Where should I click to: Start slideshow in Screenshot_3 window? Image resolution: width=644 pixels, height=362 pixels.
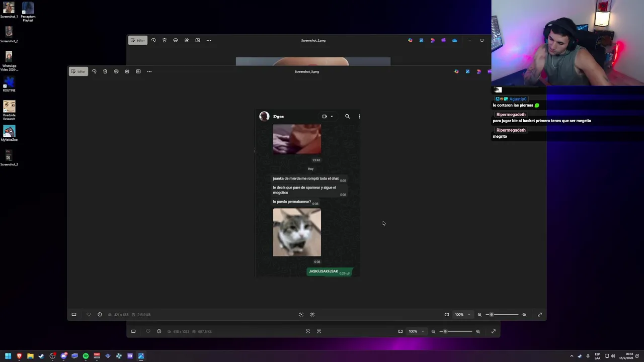point(138,71)
